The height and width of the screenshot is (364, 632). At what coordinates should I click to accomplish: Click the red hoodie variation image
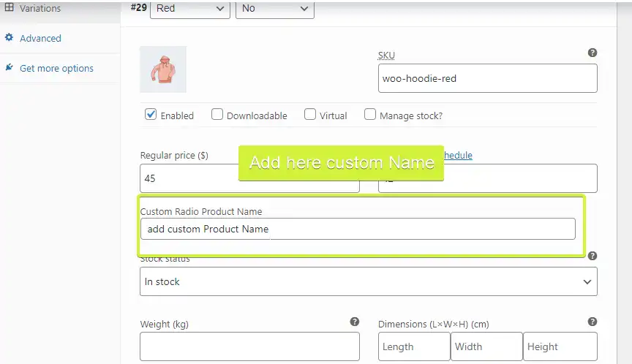point(163,69)
